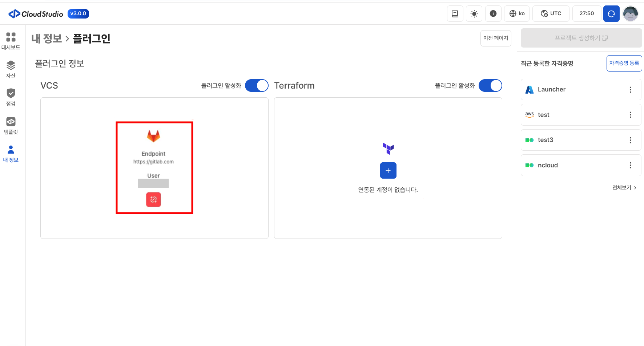644x346 pixels.
Task: Add a Terraform account with plus button
Action: coord(388,171)
